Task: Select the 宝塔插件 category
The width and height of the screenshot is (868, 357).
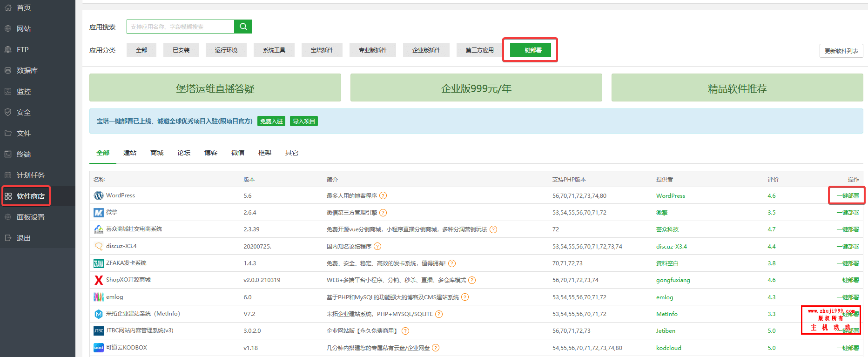Action: coord(322,50)
